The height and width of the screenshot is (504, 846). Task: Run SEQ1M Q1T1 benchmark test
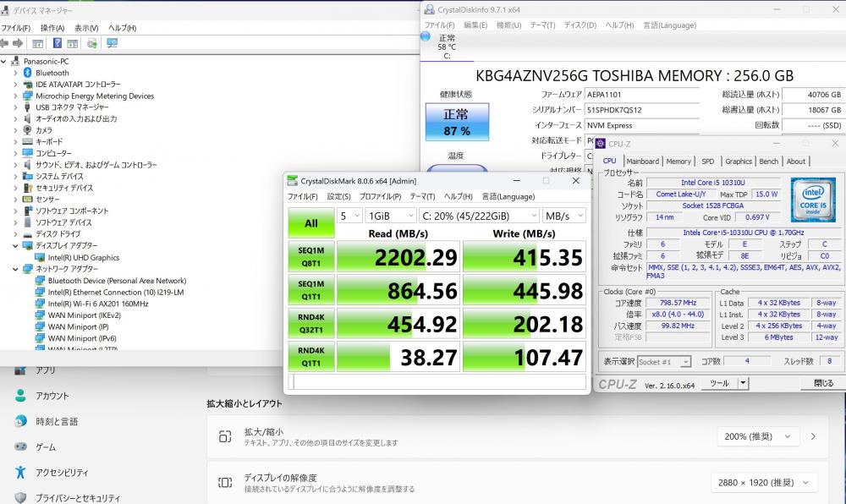click(x=311, y=290)
